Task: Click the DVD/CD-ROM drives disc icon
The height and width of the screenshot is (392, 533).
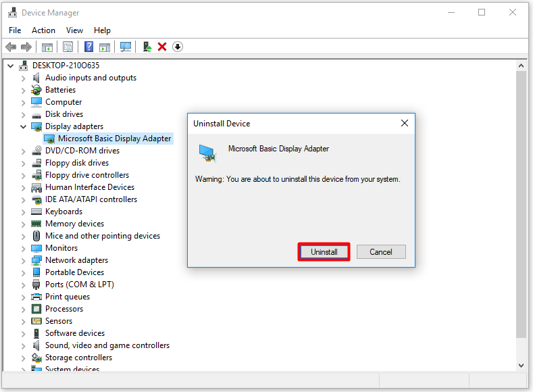Action: pos(36,151)
